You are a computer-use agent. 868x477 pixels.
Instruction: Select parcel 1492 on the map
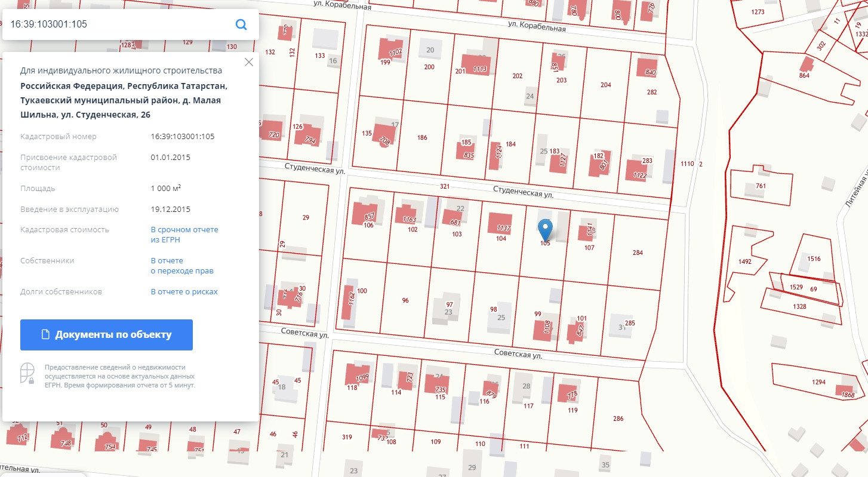click(744, 261)
